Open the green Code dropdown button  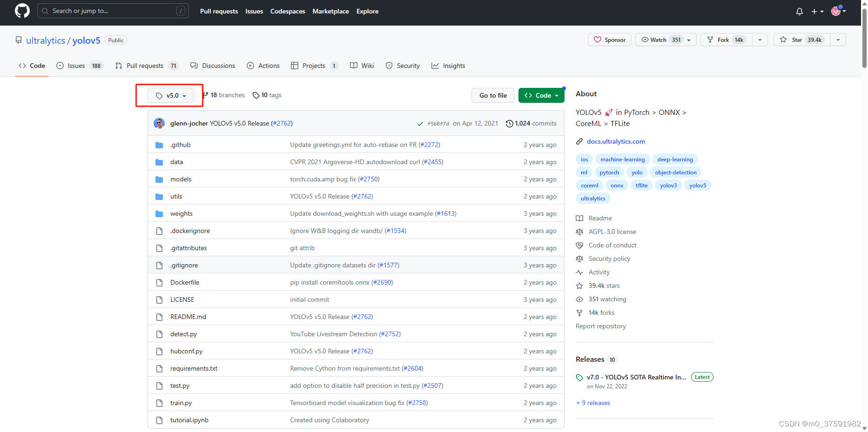(541, 95)
